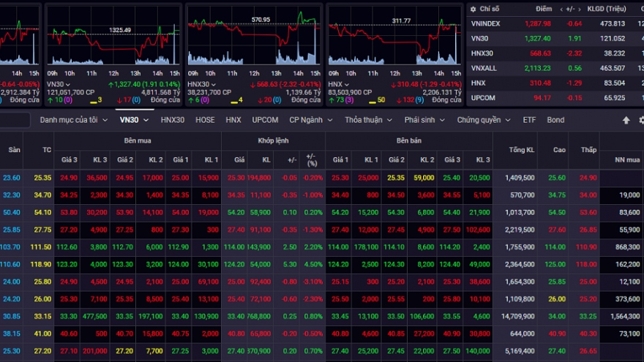Sort by the Tổng KL column header
The width and height of the screenshot is (644, 362).
click(520, 150)
